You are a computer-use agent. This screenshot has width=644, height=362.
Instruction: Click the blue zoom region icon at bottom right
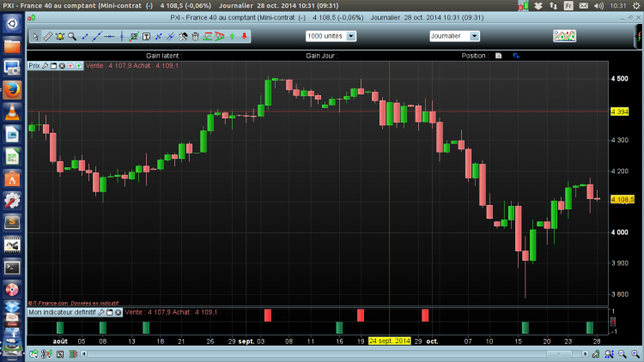(x=609, y=353)
